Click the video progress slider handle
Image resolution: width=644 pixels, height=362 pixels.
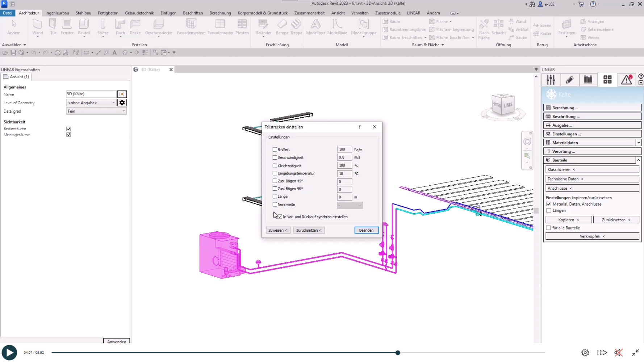point(398,353)
